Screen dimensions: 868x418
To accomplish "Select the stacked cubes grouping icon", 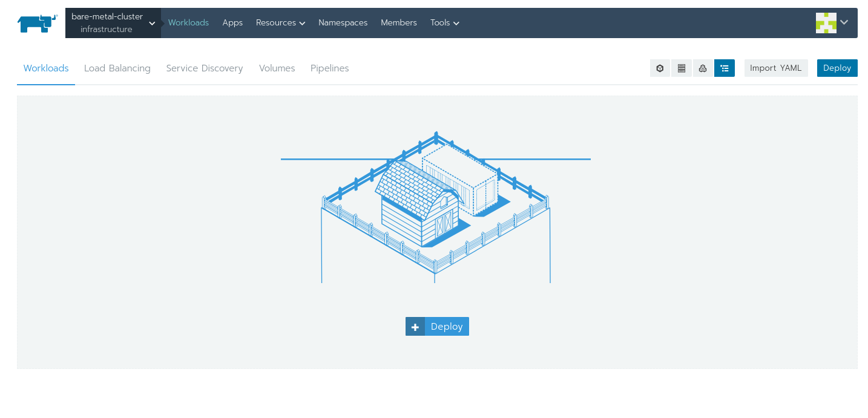I will point(703,68).
